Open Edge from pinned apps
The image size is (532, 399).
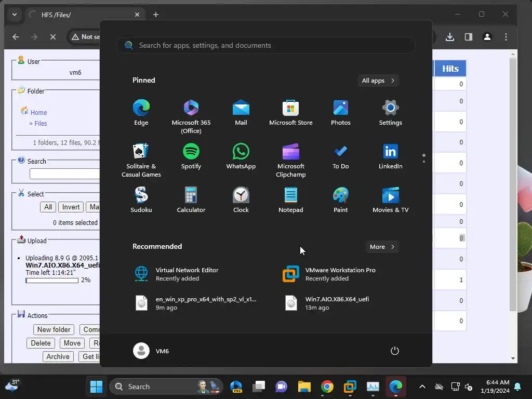coord(141,113)
